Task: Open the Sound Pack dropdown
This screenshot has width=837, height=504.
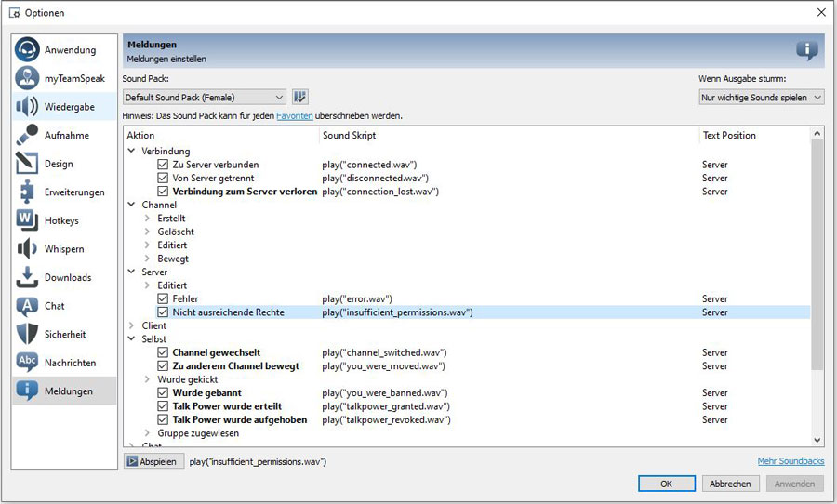Action: pos(204,97)
